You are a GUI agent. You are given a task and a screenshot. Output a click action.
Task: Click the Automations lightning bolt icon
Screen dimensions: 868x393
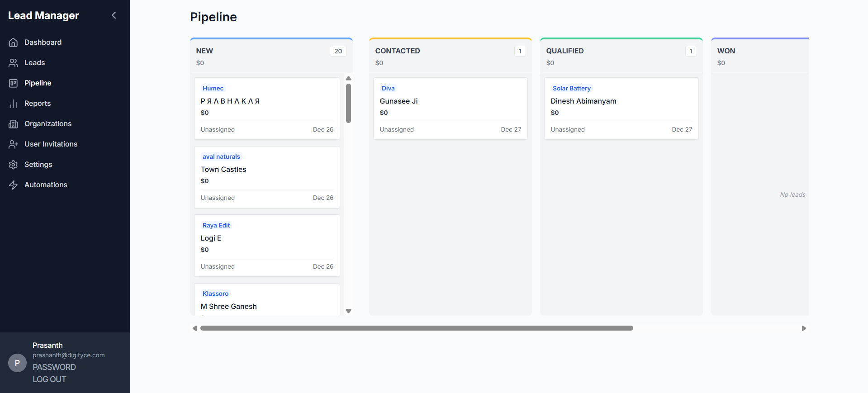coord(14,185)
